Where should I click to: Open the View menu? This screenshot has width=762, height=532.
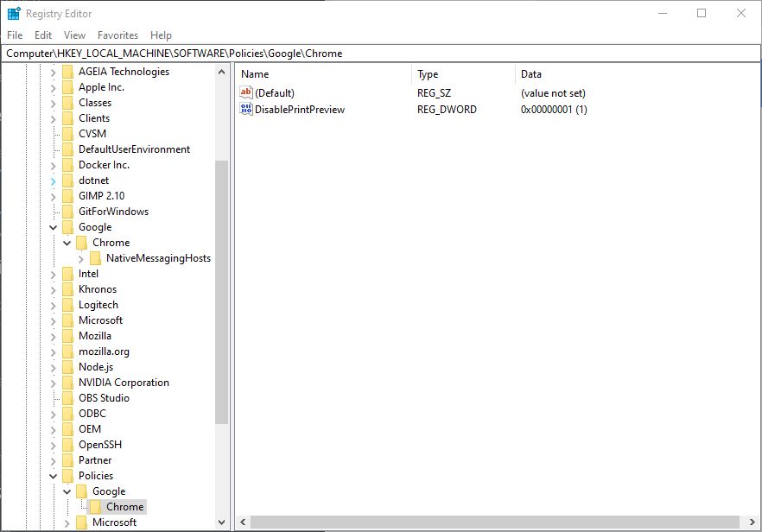click(75, 35)
